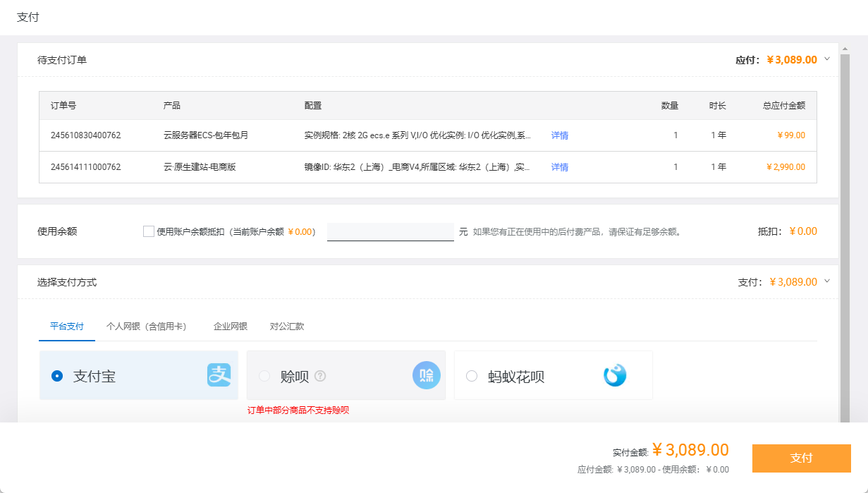Click the 抵扣 ￥0.00 value

(x=803, y=231)
